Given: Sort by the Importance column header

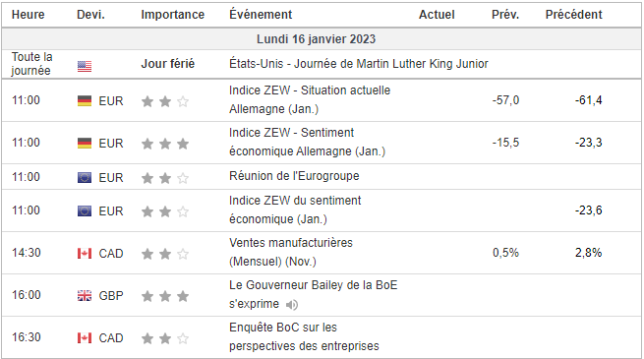Looking at the screenshot, I should click(x=172, y=15).
